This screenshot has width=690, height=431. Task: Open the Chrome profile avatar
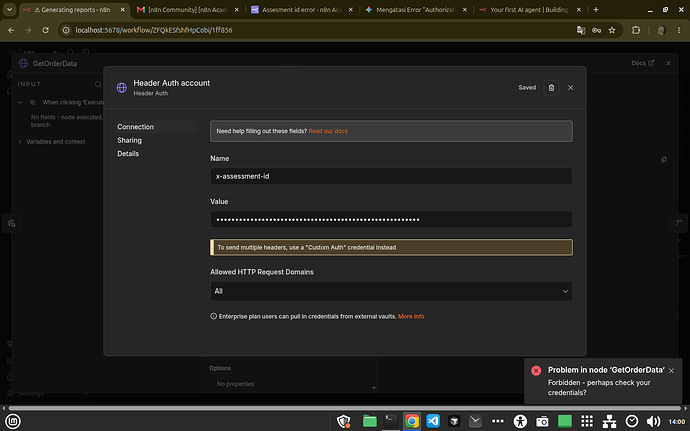(661, 30)
